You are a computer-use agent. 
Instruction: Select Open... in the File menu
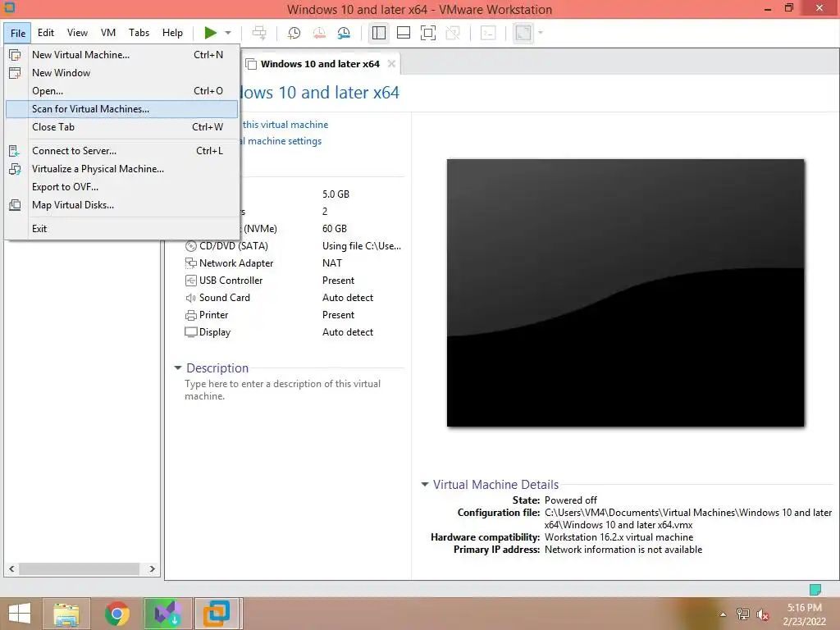click(x=121, y=91)
